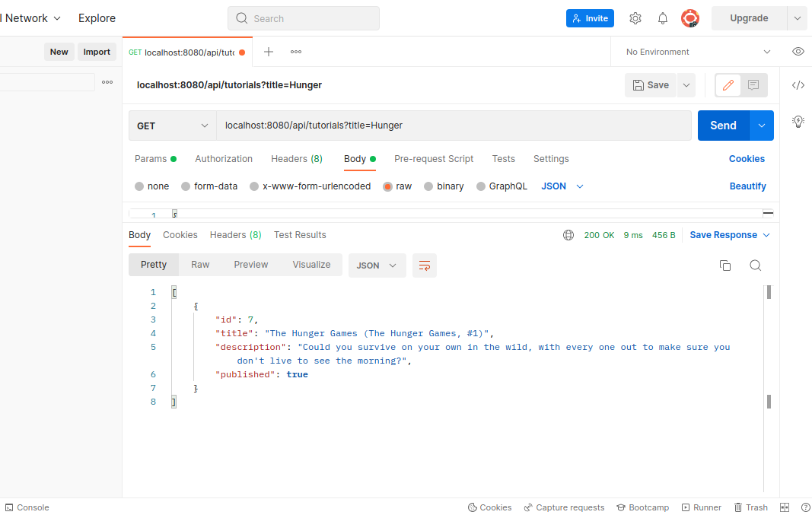Select the form-data body type

pos(210,186)
